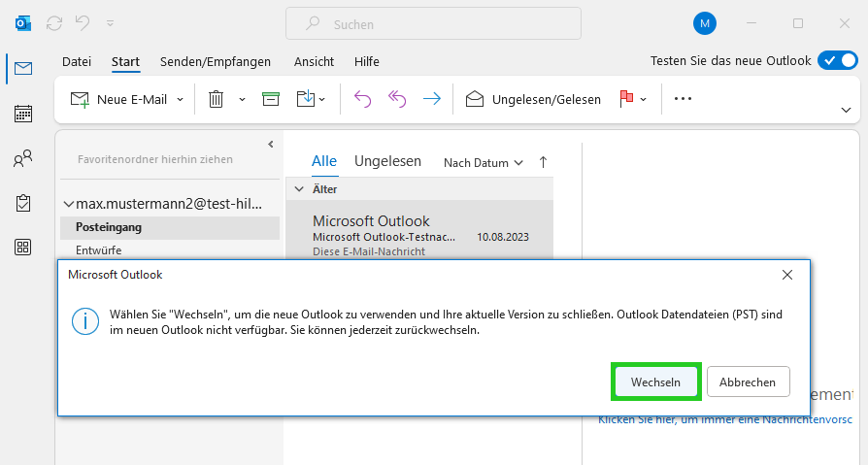Open the Move to folder dropdown
Viewport: 868px width, 465px height.
(311, 100)
